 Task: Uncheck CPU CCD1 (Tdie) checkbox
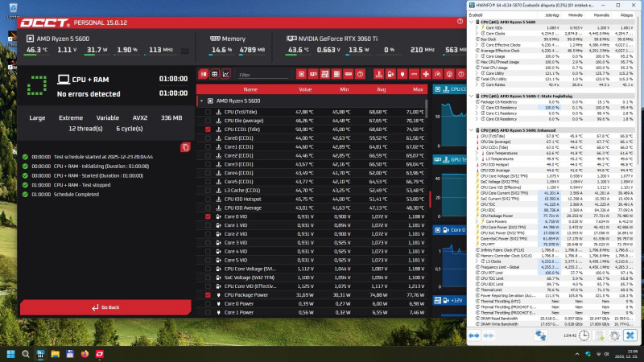(208, 130)
